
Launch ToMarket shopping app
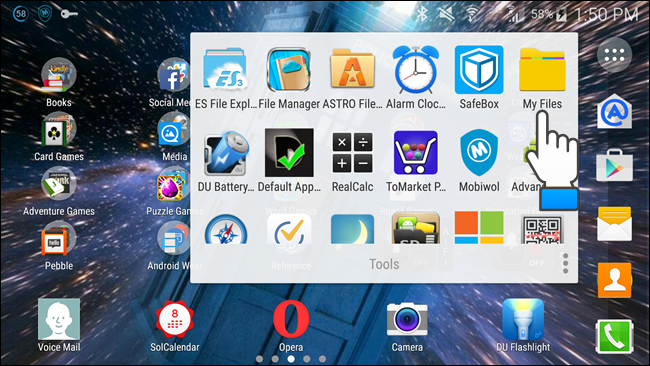tap(416, 153)
